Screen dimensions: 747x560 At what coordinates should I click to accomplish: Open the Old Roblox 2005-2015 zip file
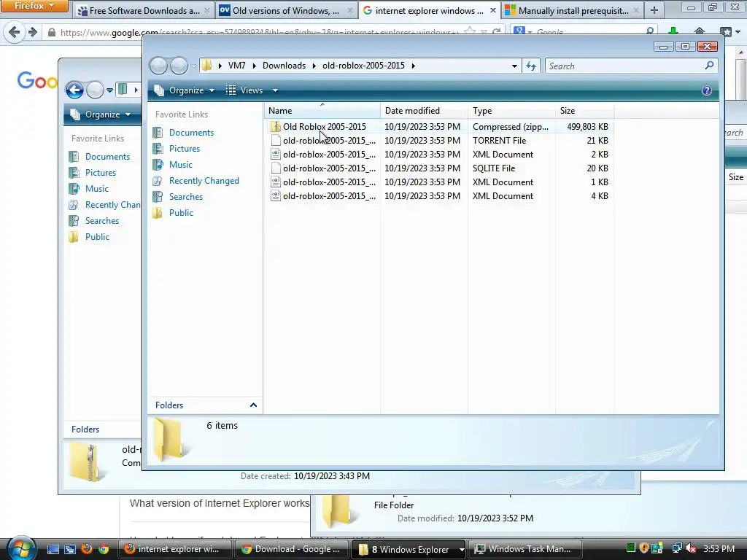[324, 127]
